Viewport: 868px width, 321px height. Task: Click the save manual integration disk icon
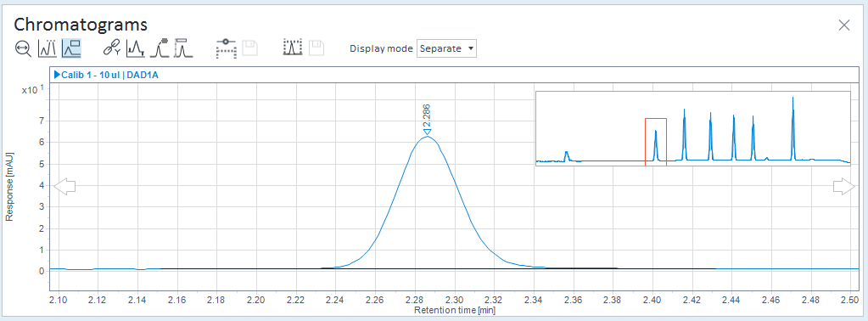pos(249,48)
